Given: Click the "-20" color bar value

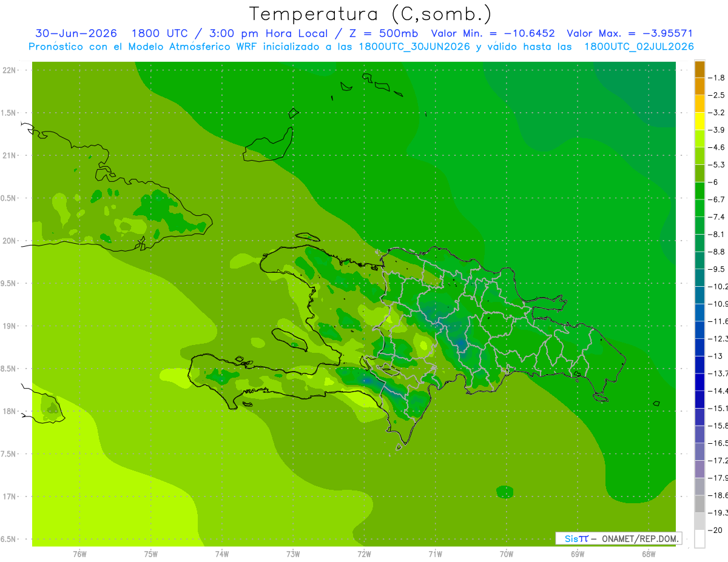Looking at the screenshot, I should pyautogui.click(x=715, y=530).
